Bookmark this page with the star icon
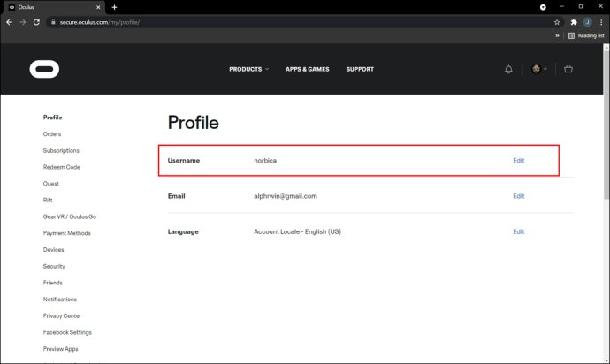The height and width of the screenshot is (364, 610). click(557, 22)
